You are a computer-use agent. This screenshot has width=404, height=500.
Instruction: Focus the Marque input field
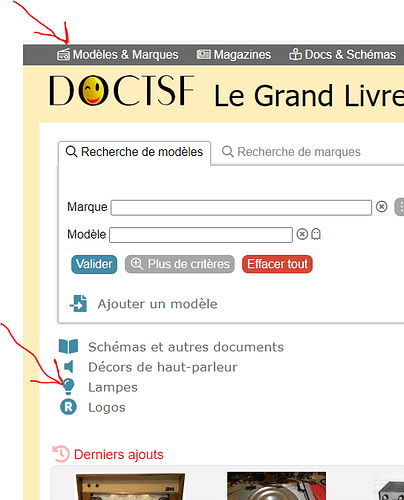point(241,208)
